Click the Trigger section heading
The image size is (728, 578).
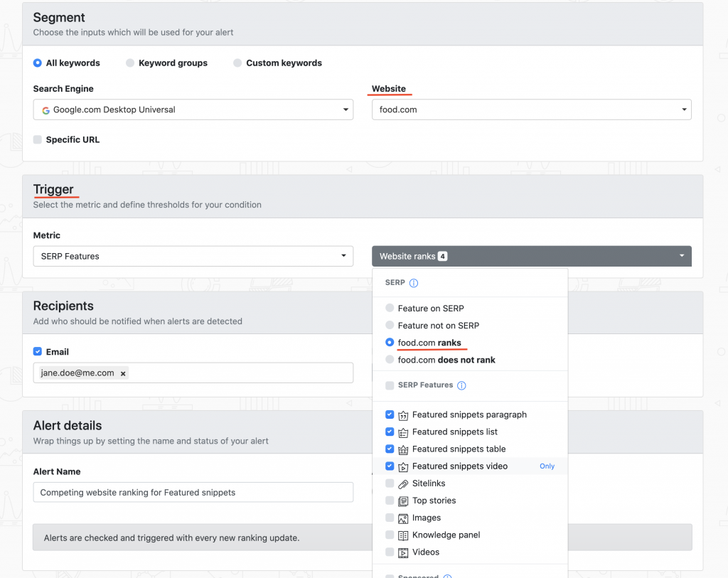pyautogui.click(x=53, y=189)
